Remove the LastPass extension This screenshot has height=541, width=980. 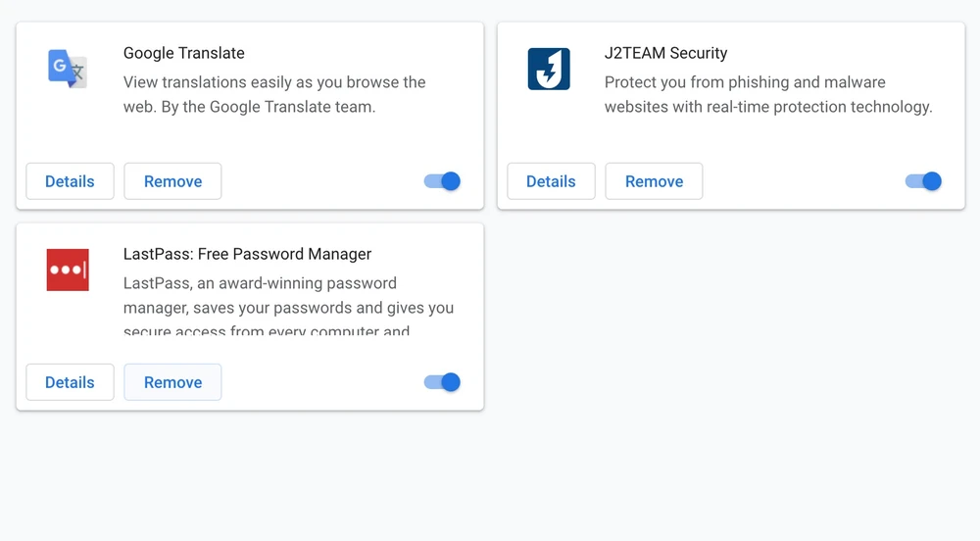pos(172,382)
